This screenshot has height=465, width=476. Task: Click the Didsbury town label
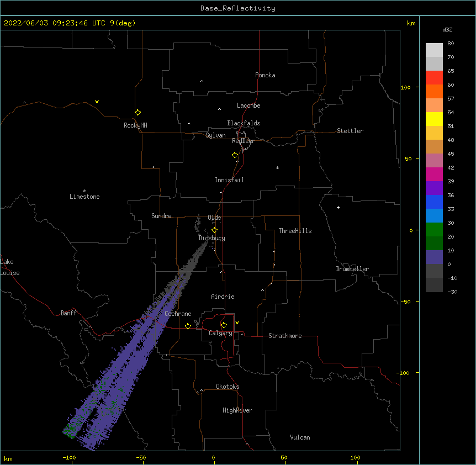pyautogui.click(x=212, y=238)
